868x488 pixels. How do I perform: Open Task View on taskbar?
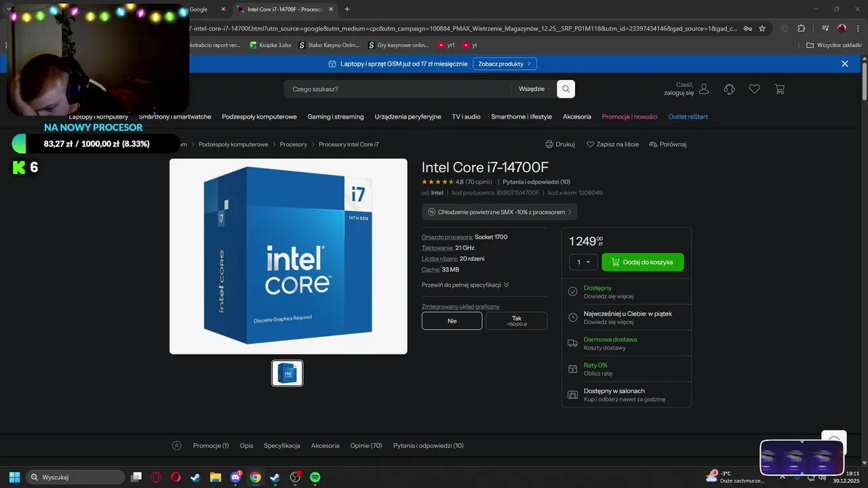[x=136, y=477]
